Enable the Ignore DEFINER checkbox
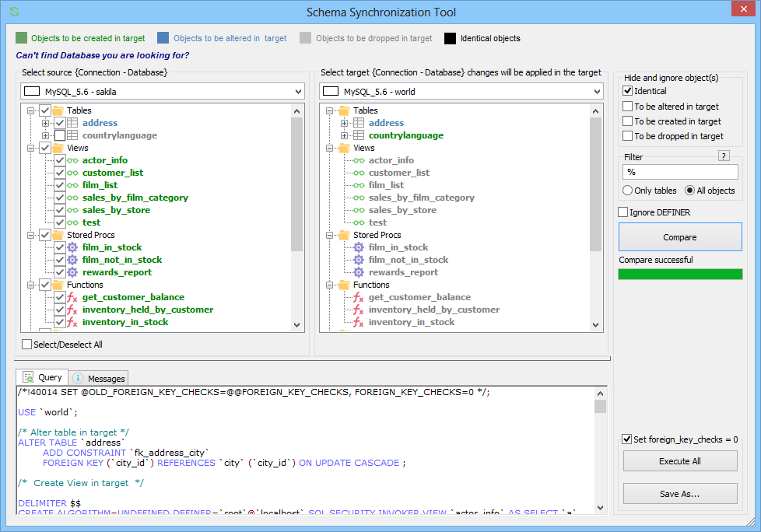Image resolution: width=761 pixels, height=532 pixels. (621, 212)
